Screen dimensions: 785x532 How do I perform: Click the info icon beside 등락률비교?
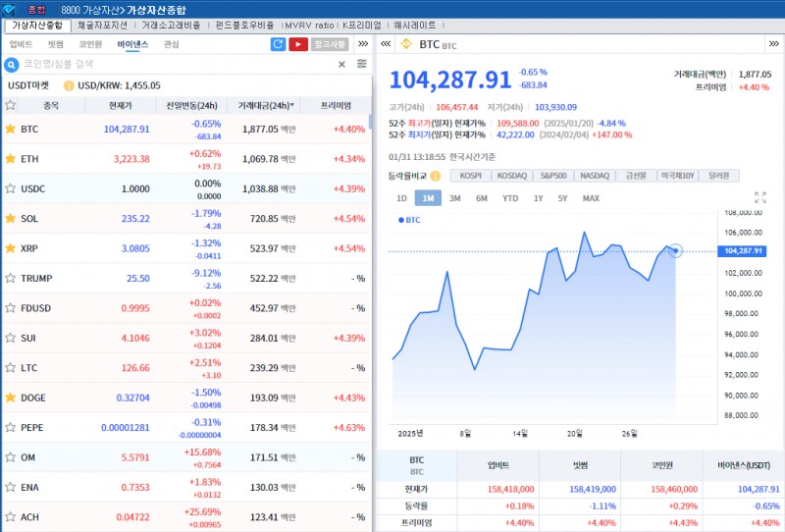[x=436, y=176]
